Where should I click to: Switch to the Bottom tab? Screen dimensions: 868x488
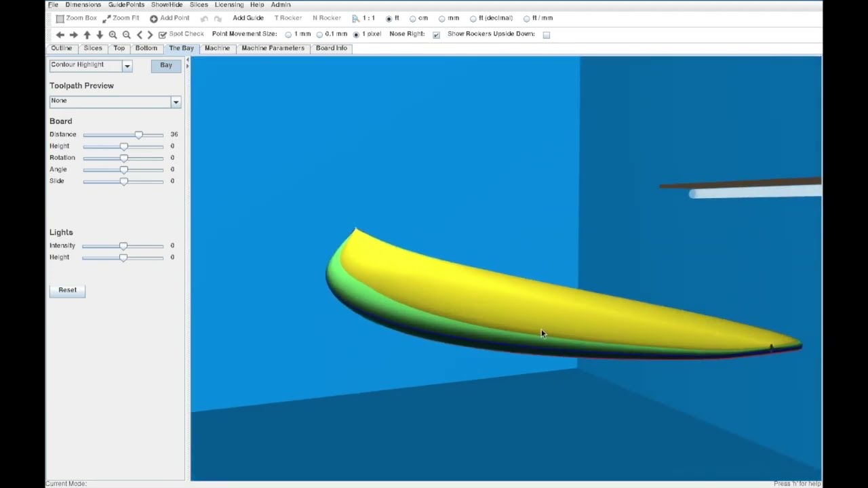click(x=146, y=48)
